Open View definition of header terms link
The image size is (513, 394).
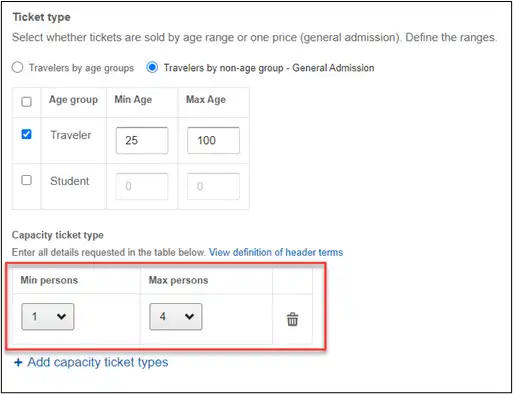(x=276, y=252)
